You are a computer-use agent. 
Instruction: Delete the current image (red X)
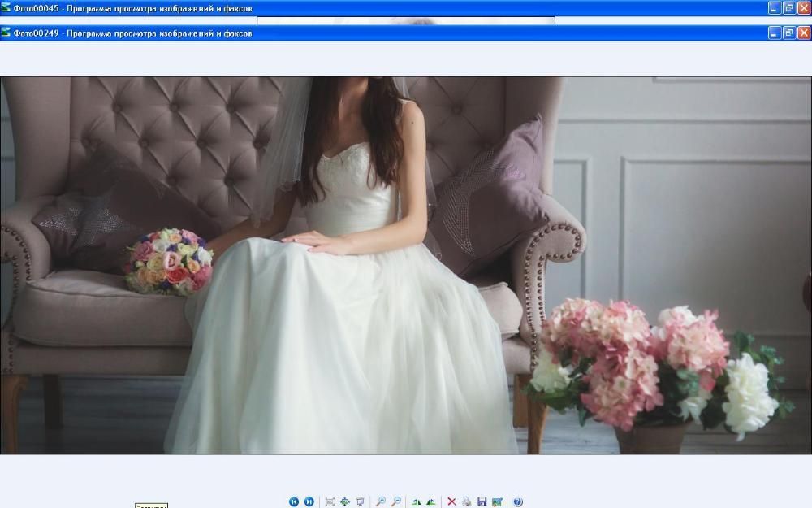coord(451,501)
